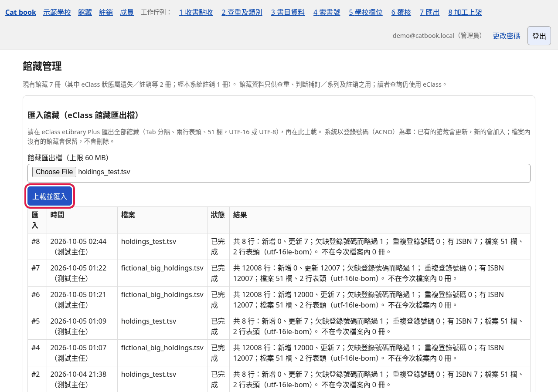This screenshot has height=392, width=558.
Task: Open the 成員 page
Action: 127,12
